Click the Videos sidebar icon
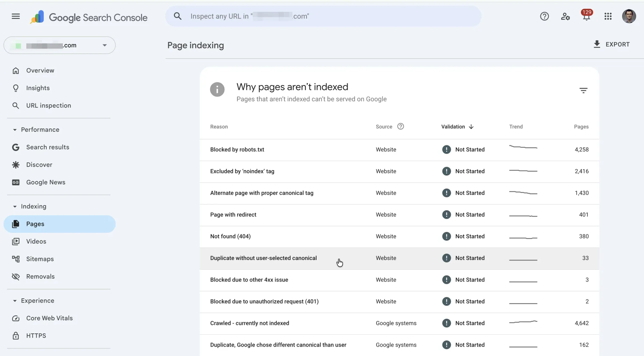 click(16, 242)
